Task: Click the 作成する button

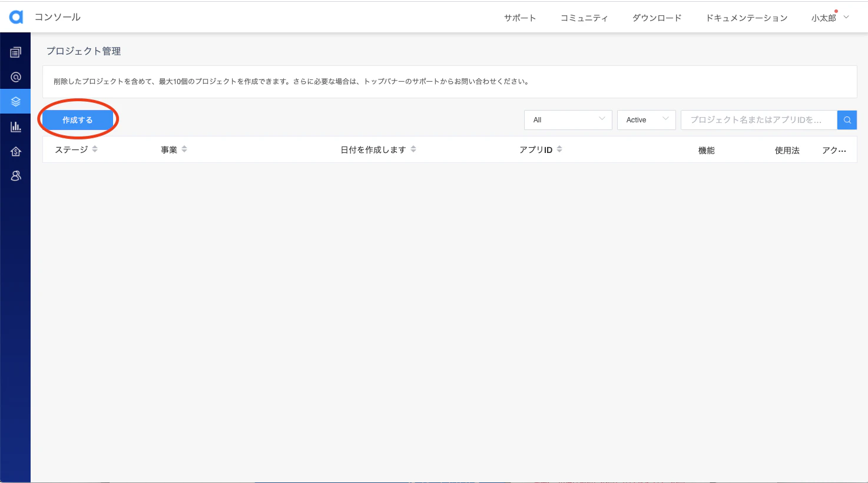Action: 78,120
